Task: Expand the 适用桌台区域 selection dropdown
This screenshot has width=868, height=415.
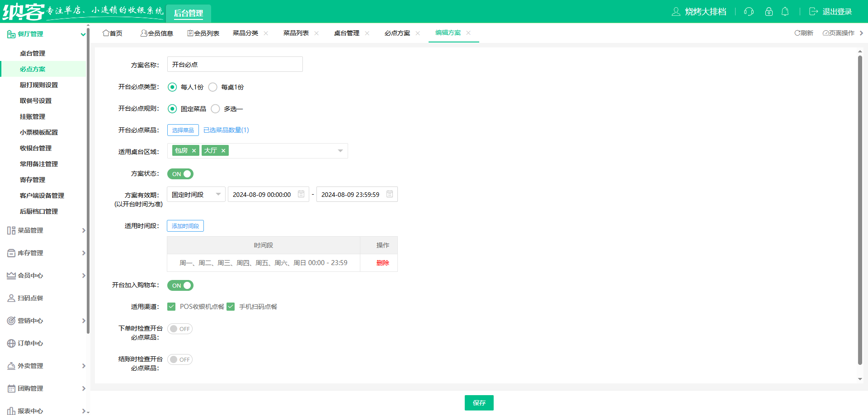Action: coord(340,151)
